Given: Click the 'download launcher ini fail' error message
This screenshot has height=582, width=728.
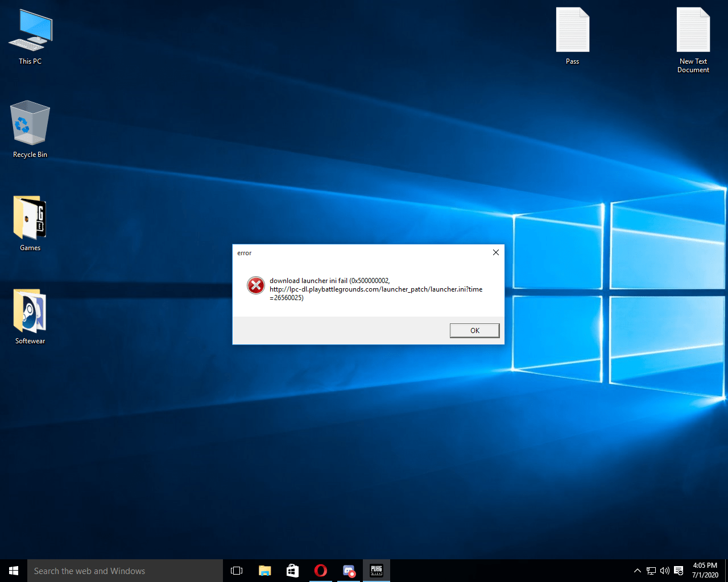Looking at the screenshot, I should coord(376,289).
